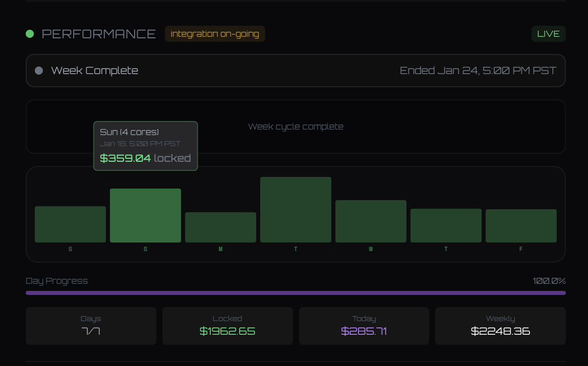Click Wednesday's bar in the weekly chart
This screenshot has height=366, width=588.
tap(371, 220)
